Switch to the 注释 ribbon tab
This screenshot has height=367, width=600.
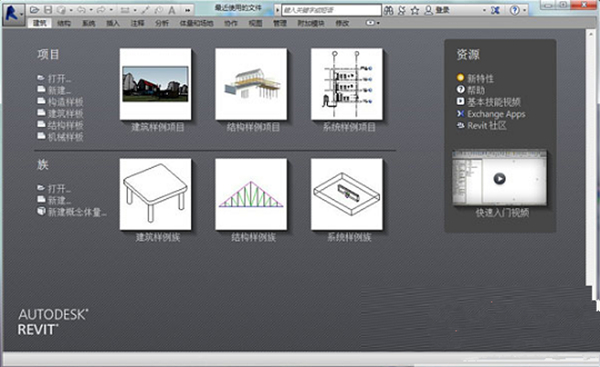pos(137,23)
